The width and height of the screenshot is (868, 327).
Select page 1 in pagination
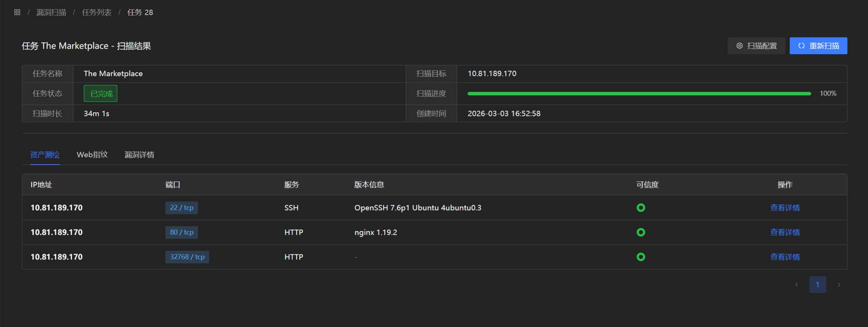click(817, 285)
